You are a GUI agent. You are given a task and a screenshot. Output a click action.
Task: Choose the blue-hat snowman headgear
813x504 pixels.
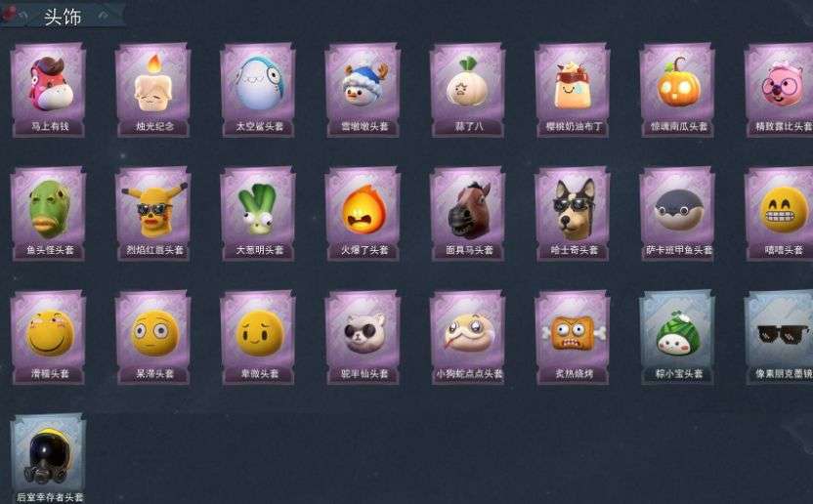363,90
